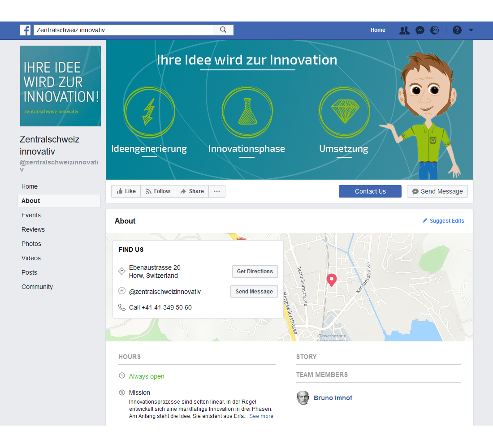Click the Get Directions button
The height and width of the screenshot is (448, 493).
pyautogui.click(x=255, y=271)
